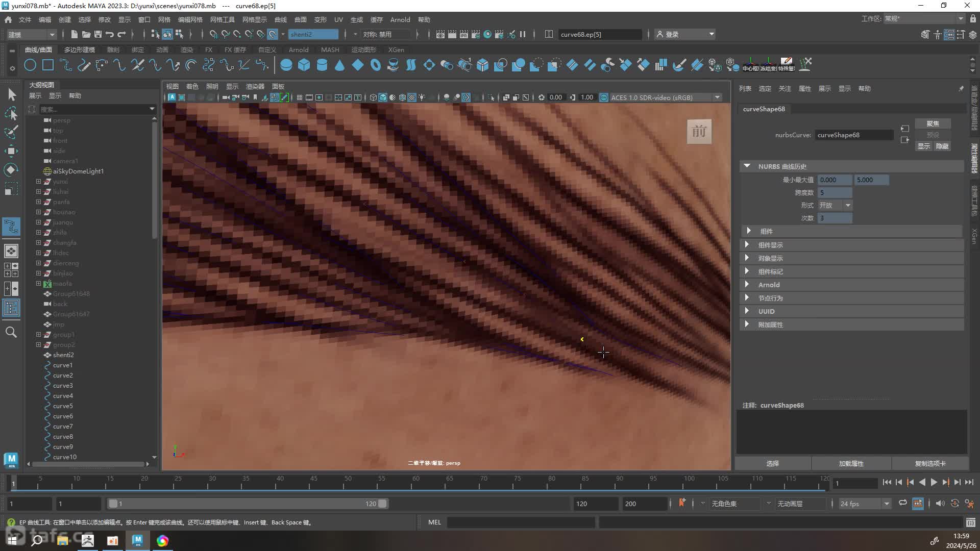Click the 复制选项卡 button
980x551 pixels.
[930, 463]
